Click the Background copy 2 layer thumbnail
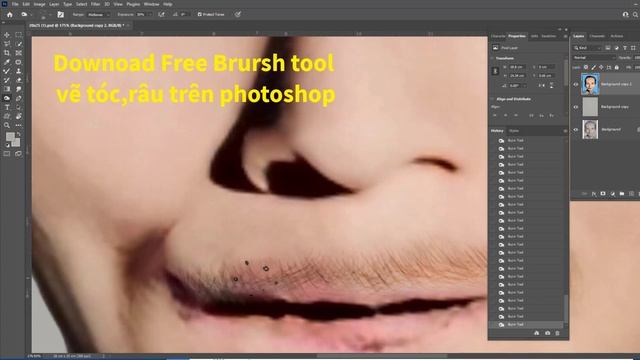The height and width of the screenshot is (360, 640). point(590,84)
